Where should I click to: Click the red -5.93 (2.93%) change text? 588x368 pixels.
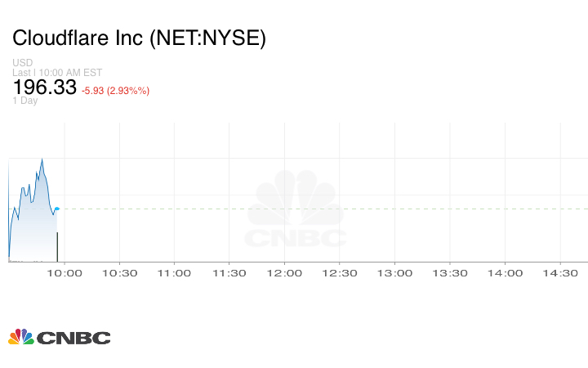(x=115, y=90)
